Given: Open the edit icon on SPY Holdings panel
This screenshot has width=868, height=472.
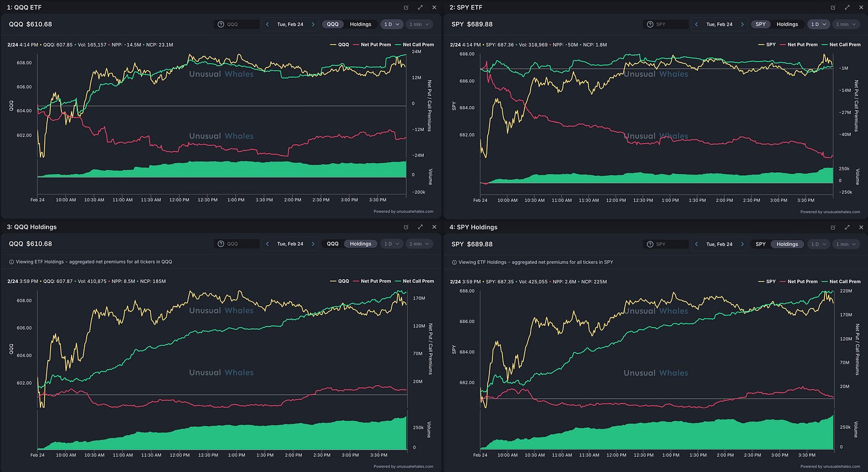Looking at the screenshot, I should click(833, 227).
